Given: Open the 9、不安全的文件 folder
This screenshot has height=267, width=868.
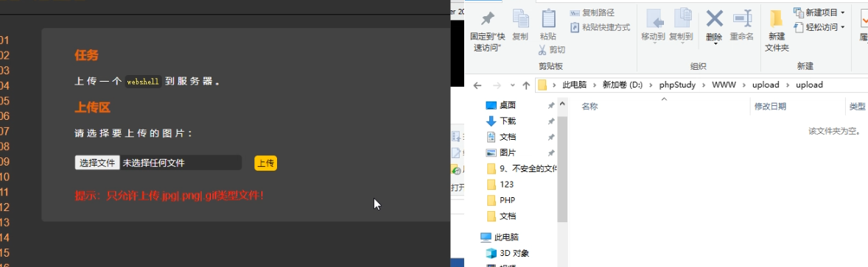Looking at the screenshot, I should (x=522, y=168).
